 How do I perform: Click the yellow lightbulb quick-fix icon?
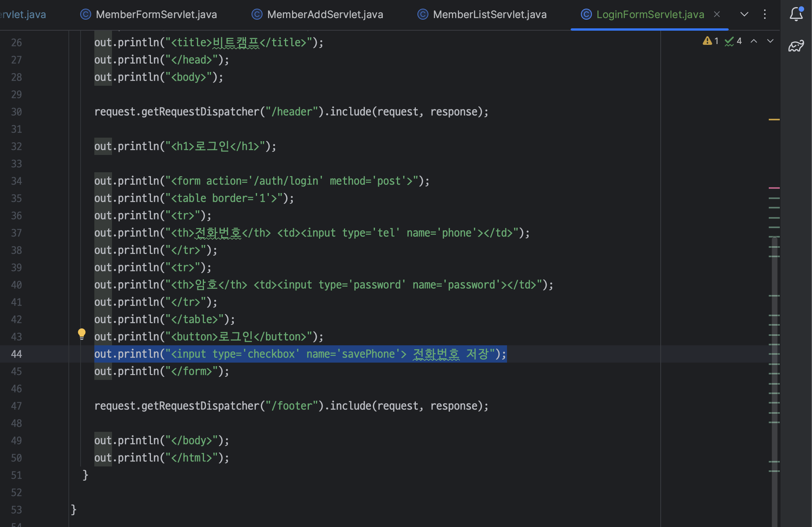click(82, 334)
